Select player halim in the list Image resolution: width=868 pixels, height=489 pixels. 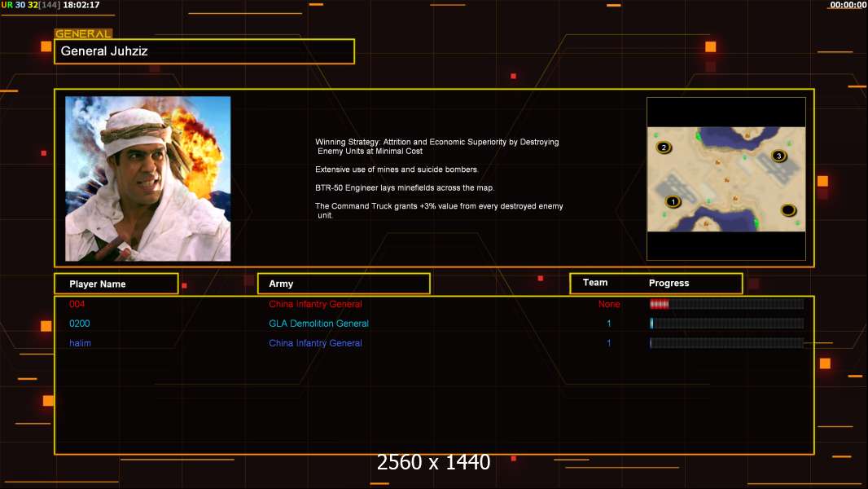point(81,343)
